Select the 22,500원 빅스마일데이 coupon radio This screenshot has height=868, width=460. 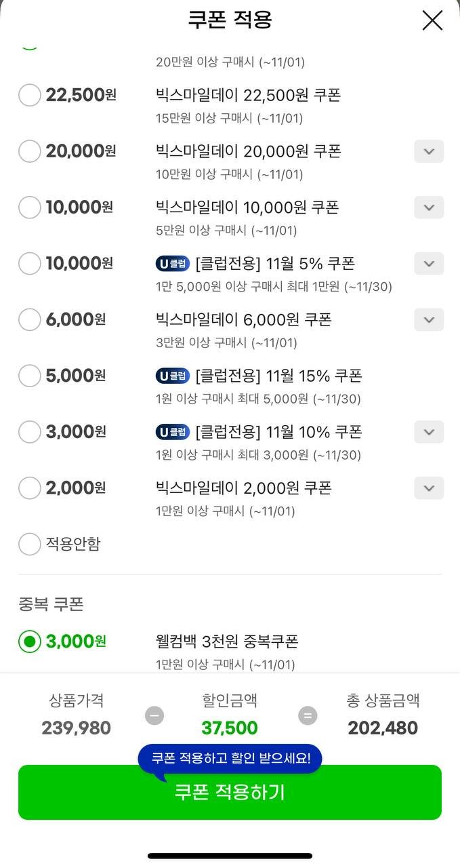coord(30,95)
